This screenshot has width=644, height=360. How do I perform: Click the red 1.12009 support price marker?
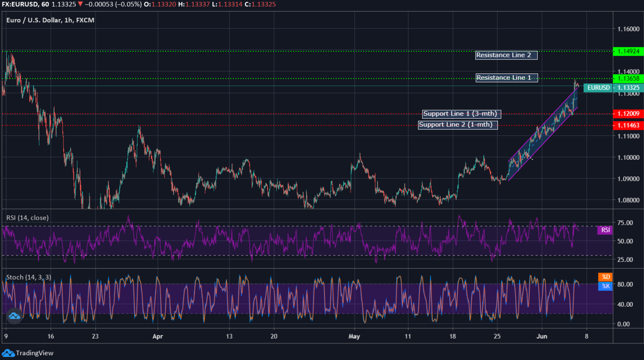click(628, 114)
